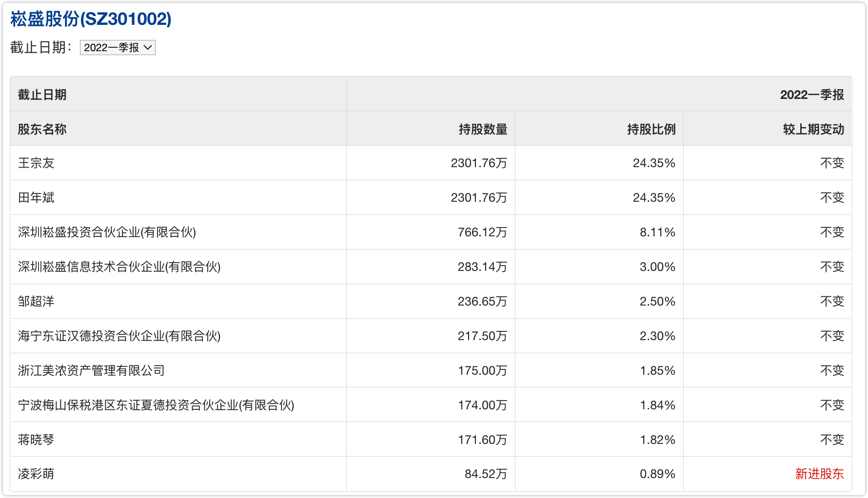The width and height of the screenshot is (868, 498).
Task: Click the red 新进股东 label
Action: pyautogui.click(x=819, y=474)
